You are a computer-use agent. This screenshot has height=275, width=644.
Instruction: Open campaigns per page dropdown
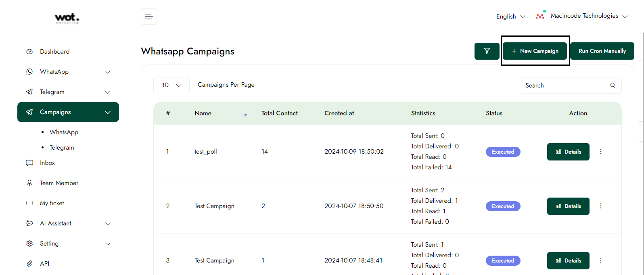tap(171, 85)
